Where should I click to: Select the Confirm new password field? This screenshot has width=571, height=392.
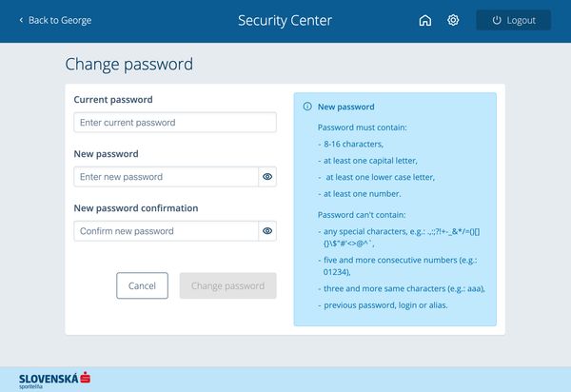tap(166, 231)
